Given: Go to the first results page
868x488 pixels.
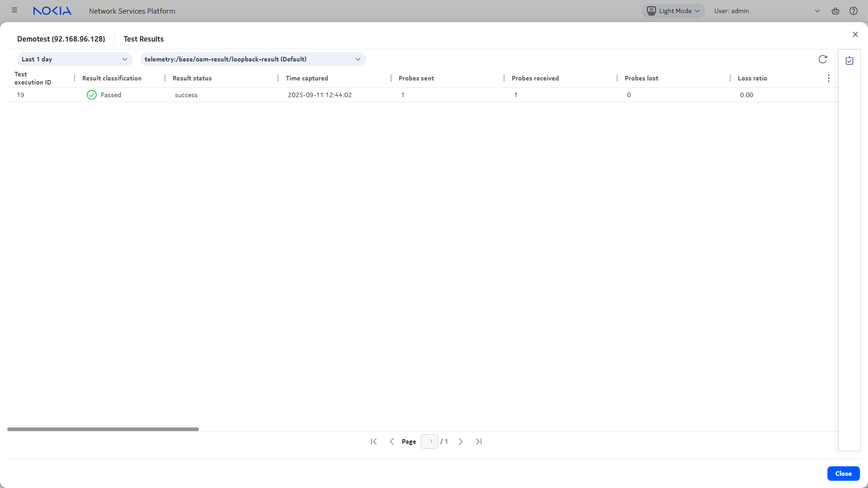Looking at the screenshot, I should 374,441.
